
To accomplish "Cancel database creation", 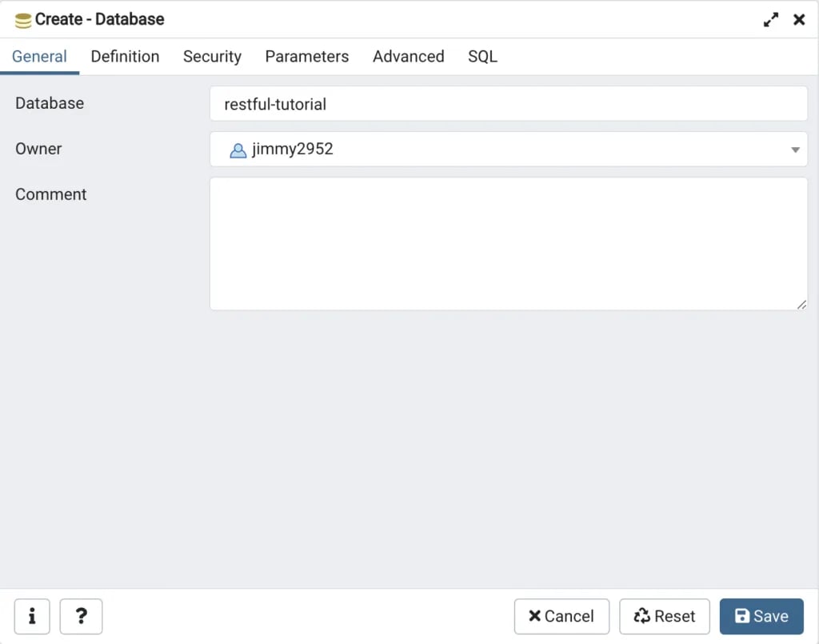I will pyautogui.click(x=561, y=616).
